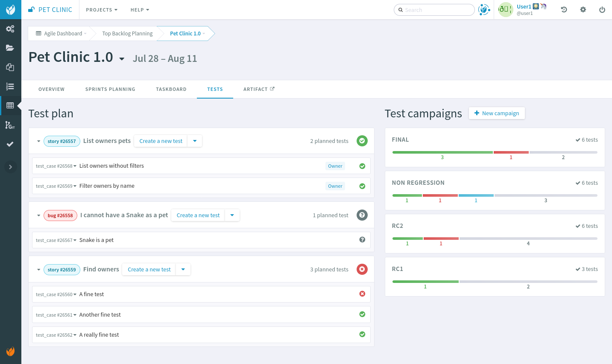Screen dimensions: 612x364
Task: Collapse the Find owners story section
Action: (38, 270)
